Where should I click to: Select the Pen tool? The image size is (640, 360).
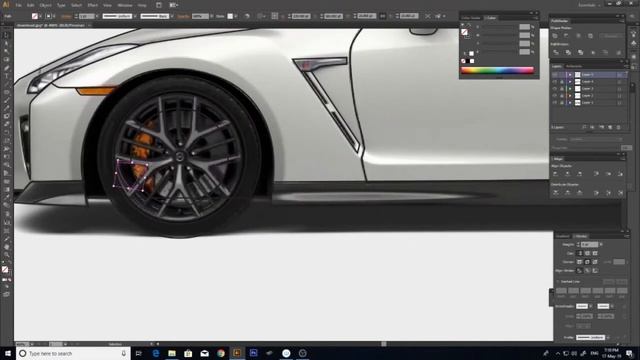click(x=6, y=68)
